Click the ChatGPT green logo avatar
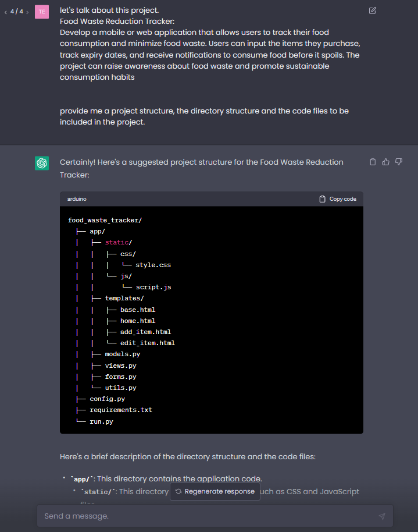Image resolution: width=418 pixels, height=532 pixels. point(41,162)
